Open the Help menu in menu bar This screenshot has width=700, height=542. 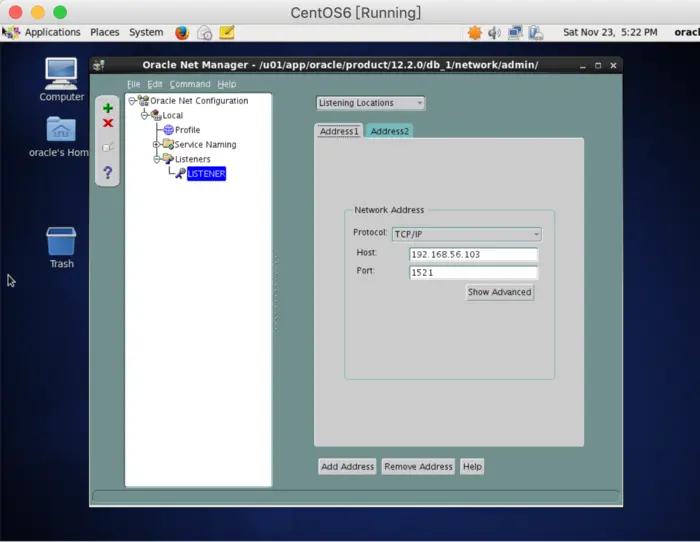pos(227,84)
